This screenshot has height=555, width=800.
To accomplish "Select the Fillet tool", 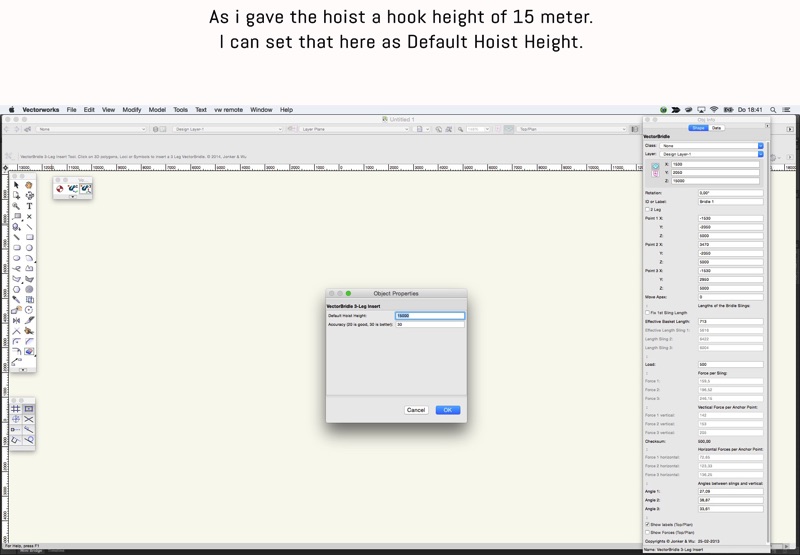I will pyautogui.click(x=16, y=341).
